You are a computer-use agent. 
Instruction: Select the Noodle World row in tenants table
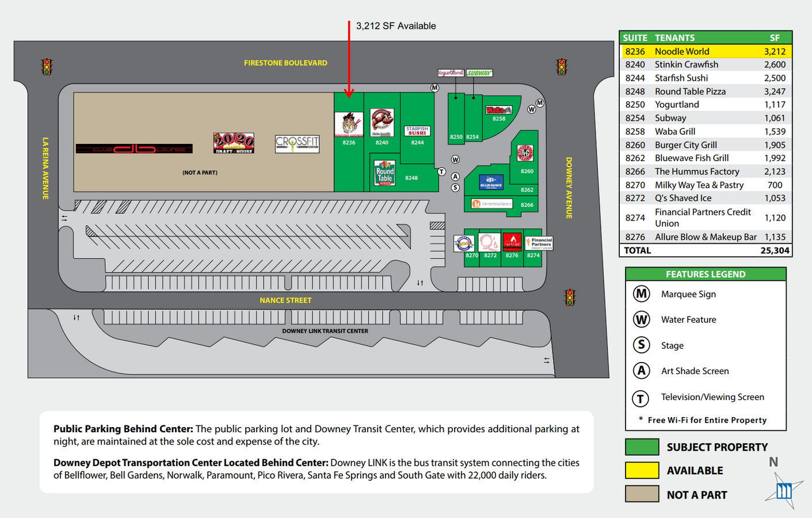[x=706, y=51]
